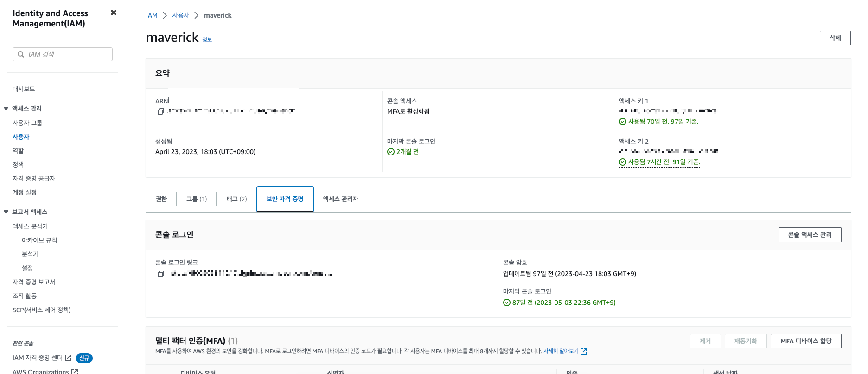Open 자격 증명 보고서 in sidebar

(34, 282)
